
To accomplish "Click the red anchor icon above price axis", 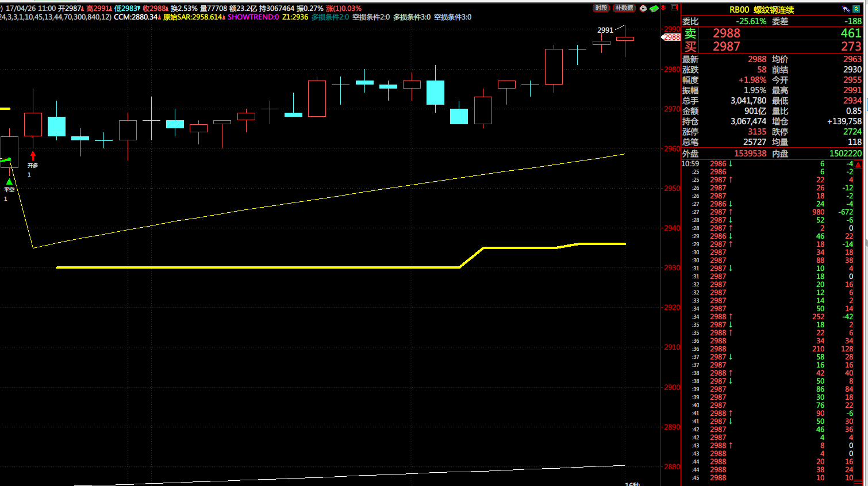I will 664,8.
